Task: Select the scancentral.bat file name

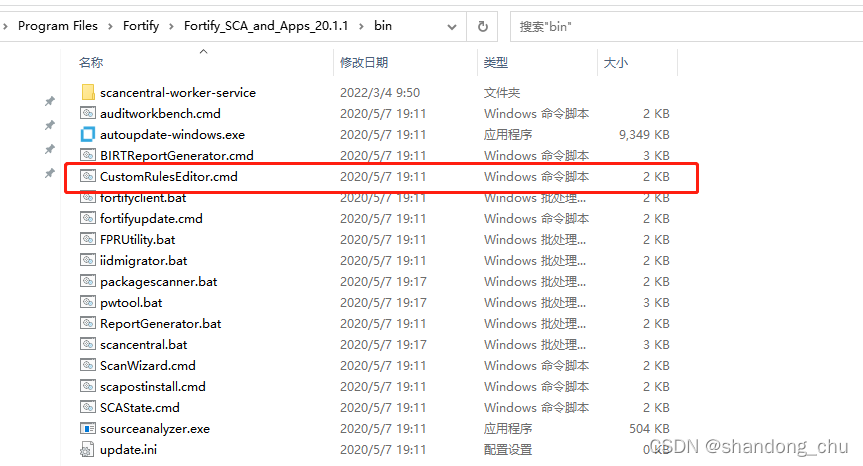Action: 144,344
